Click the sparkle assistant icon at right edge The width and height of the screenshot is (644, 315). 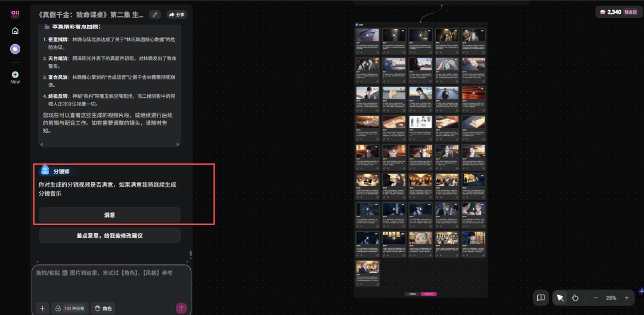tap(640, 291)
